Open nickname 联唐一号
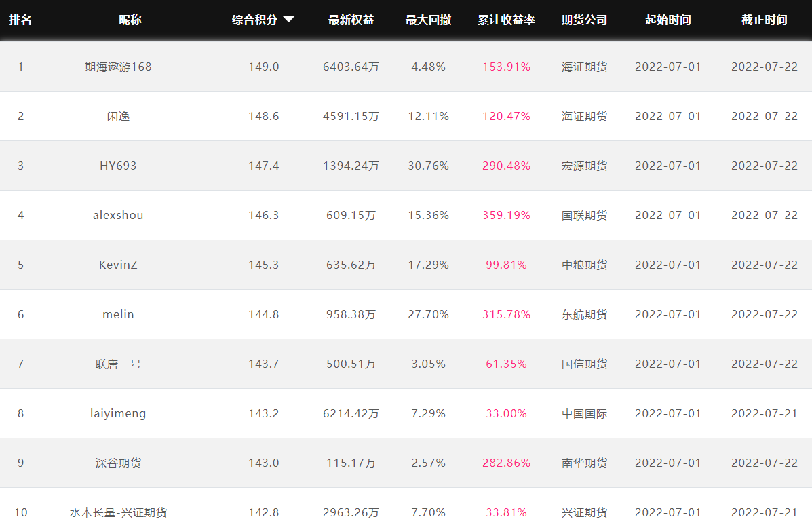The height and width of the screenshot is (532, 812). [x=118, y=364]
